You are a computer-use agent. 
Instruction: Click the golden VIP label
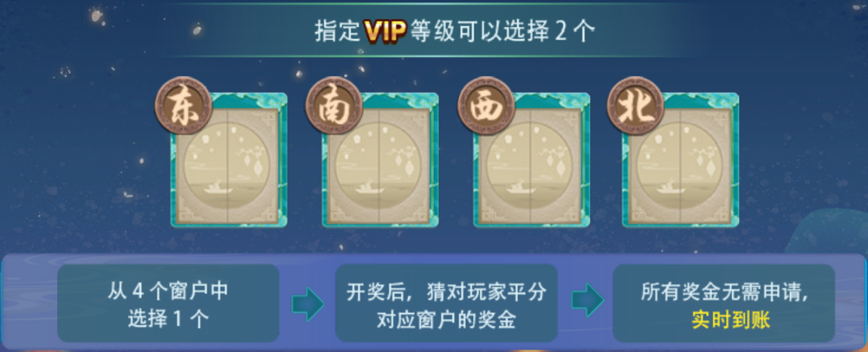tap(386, 31)
